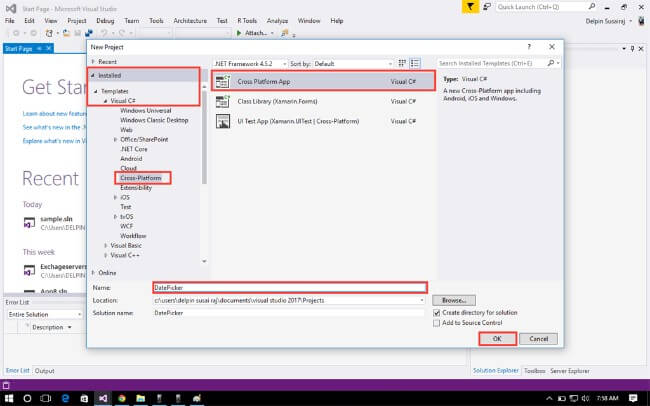Select the Android tree item

coord(131,158)
